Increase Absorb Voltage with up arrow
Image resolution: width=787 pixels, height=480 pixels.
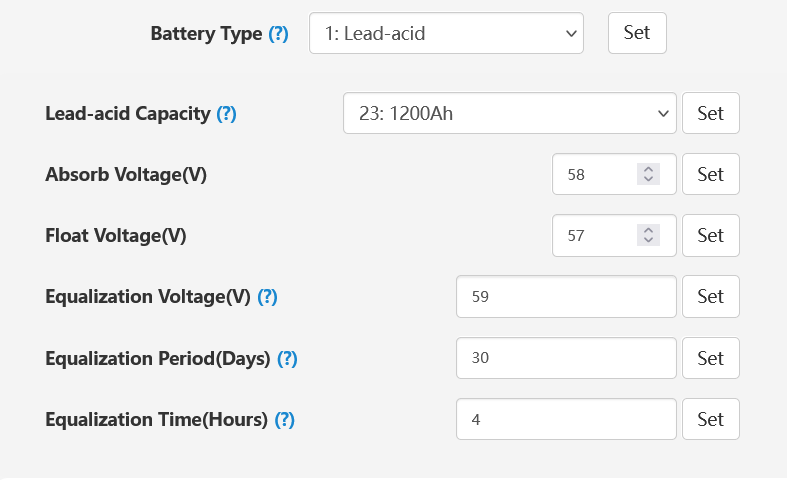648,169
